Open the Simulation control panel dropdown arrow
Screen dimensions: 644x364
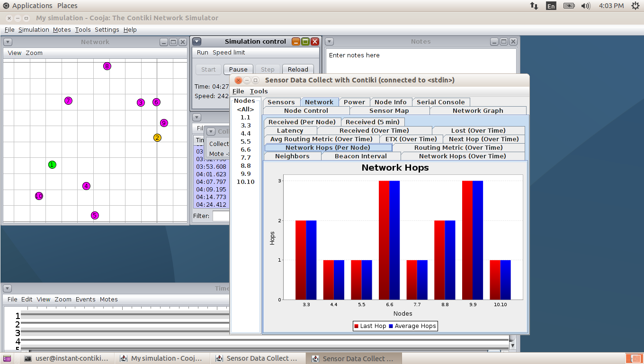click(x=197, y=42)
